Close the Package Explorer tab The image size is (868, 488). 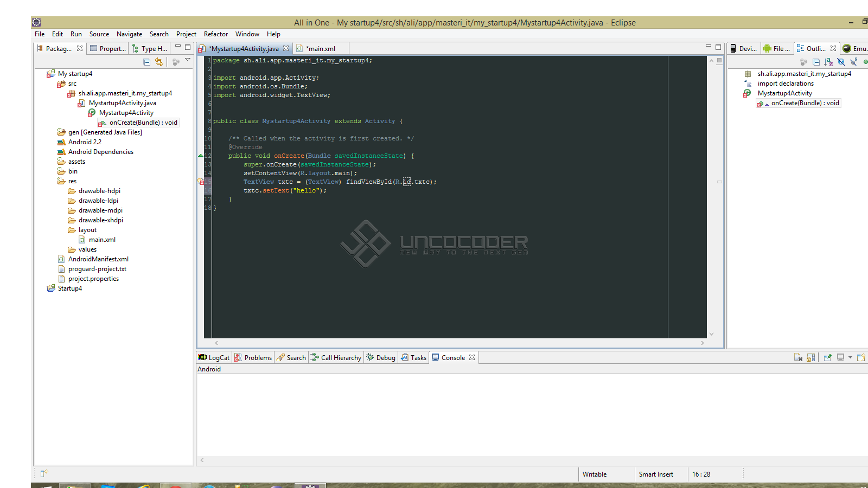pos(80,48)
